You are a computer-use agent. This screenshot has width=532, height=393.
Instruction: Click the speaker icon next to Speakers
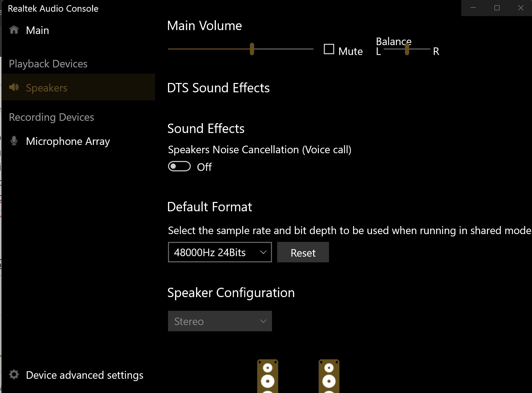pos(14,87)
